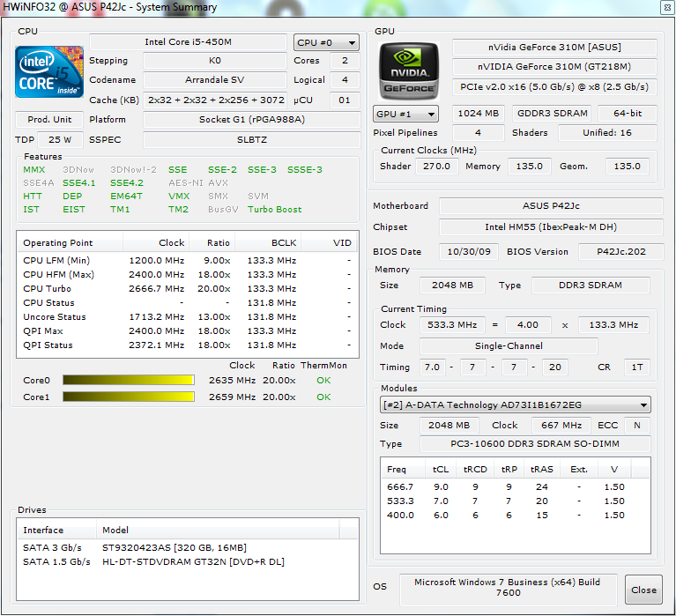Click the BCLK column header
The height and width of the screenshot is (616, 676).
268,242
